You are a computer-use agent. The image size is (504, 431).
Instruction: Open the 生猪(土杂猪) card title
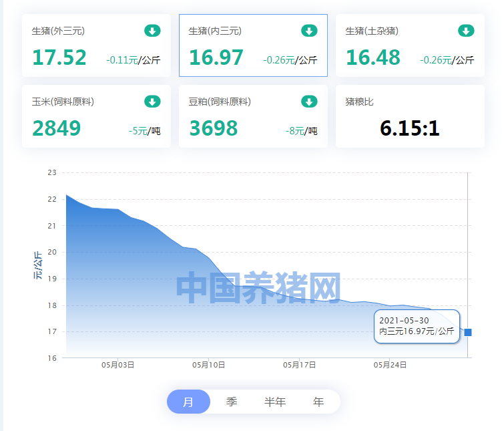coord(372,31)
